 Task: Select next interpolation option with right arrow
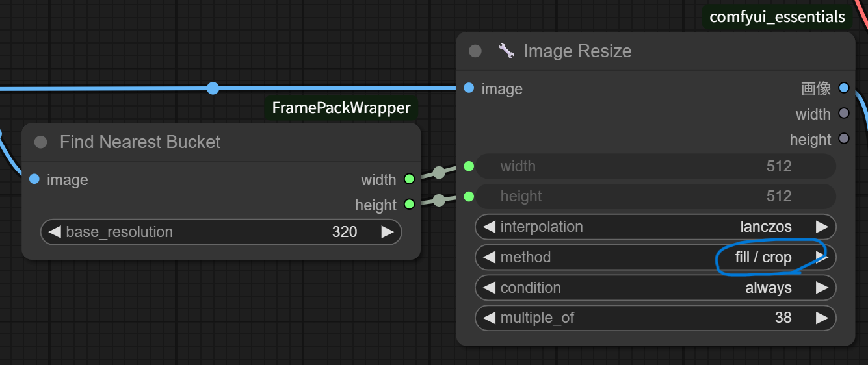822,227
